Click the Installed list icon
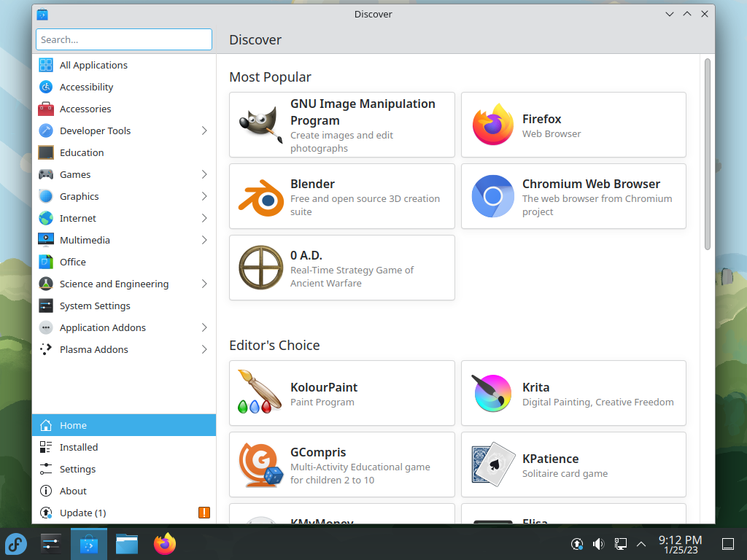Image resolution: width=747 pixels, height=560 pixels. pos(46,447)
